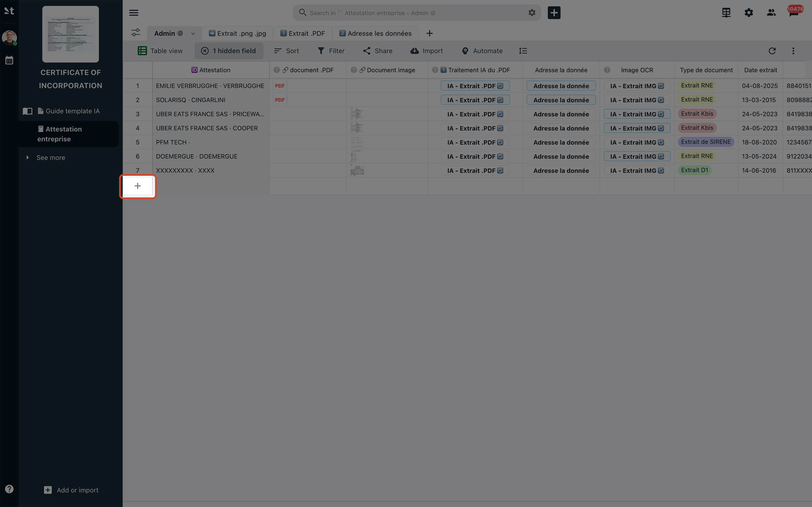This screenshot has height=507, width=812.
Task: Open the notifications chat icon with the red badge
Action: (x=793, y=12)
